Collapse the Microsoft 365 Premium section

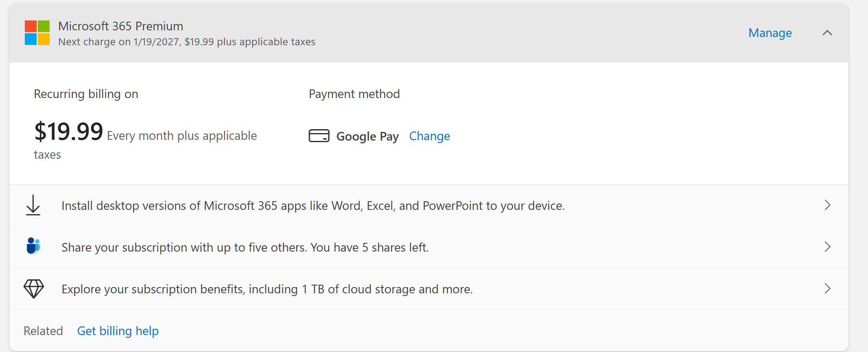coord(827,33)
